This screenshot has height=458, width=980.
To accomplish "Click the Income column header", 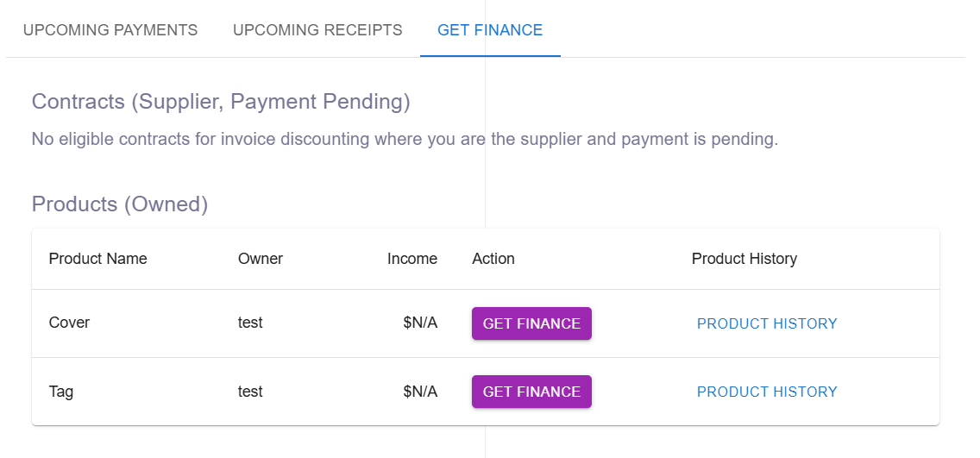I will [x=411, y=259].
